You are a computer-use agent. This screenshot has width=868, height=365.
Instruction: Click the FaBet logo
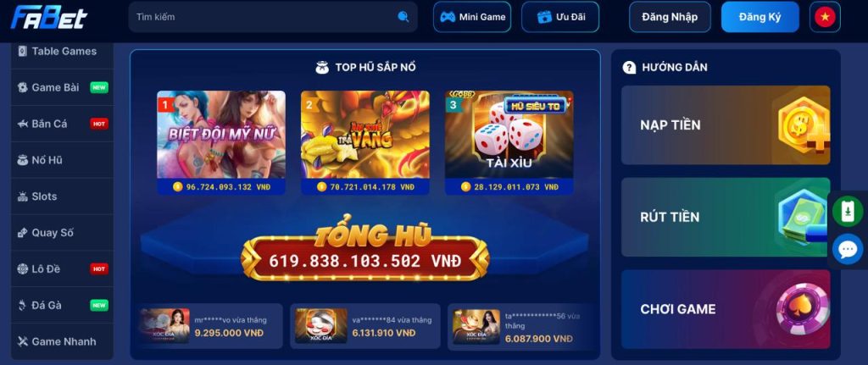[48, 17]
